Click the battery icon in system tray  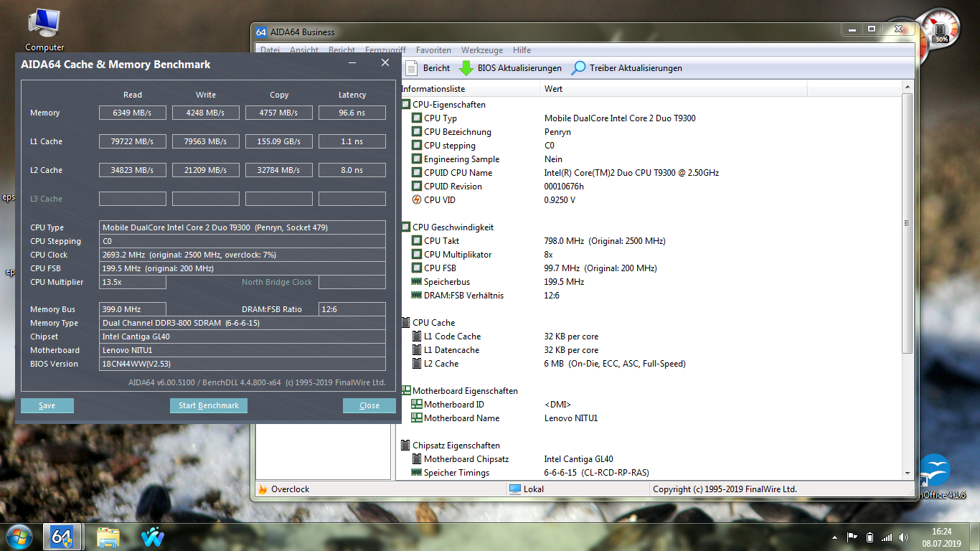870,537
